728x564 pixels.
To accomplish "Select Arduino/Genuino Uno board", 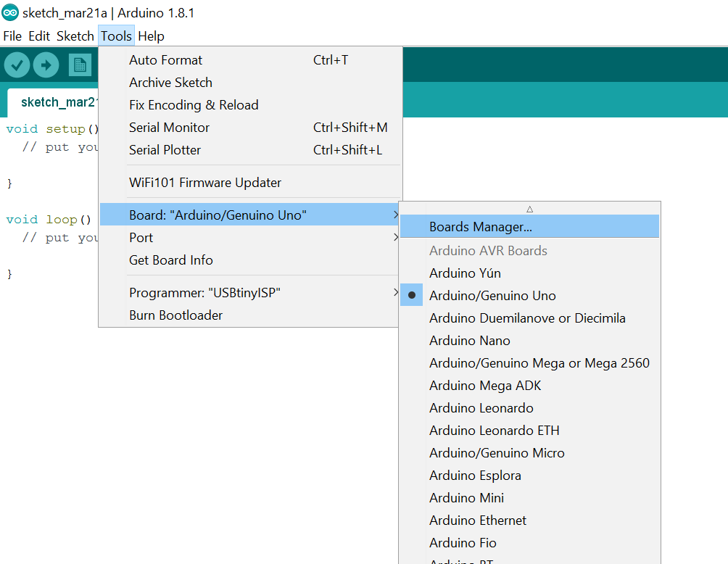I will pyautogui.click(x=529, y=295).
